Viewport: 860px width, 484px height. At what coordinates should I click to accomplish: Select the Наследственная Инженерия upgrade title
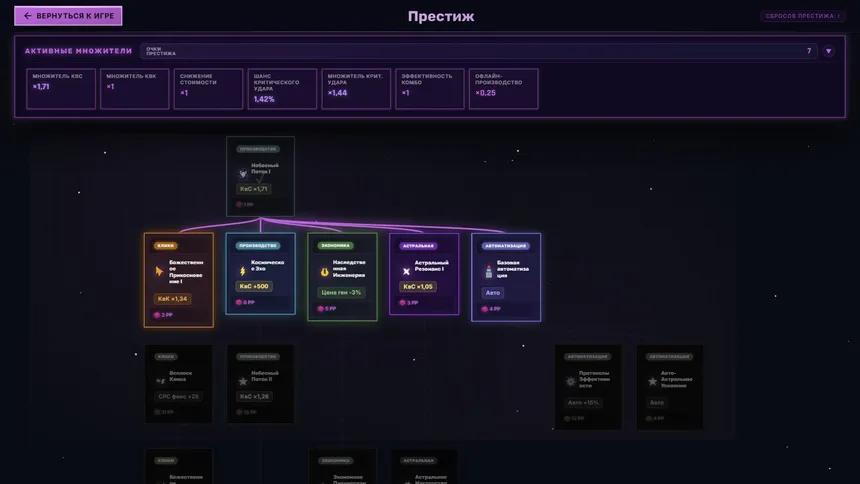(x=349, y=268)
